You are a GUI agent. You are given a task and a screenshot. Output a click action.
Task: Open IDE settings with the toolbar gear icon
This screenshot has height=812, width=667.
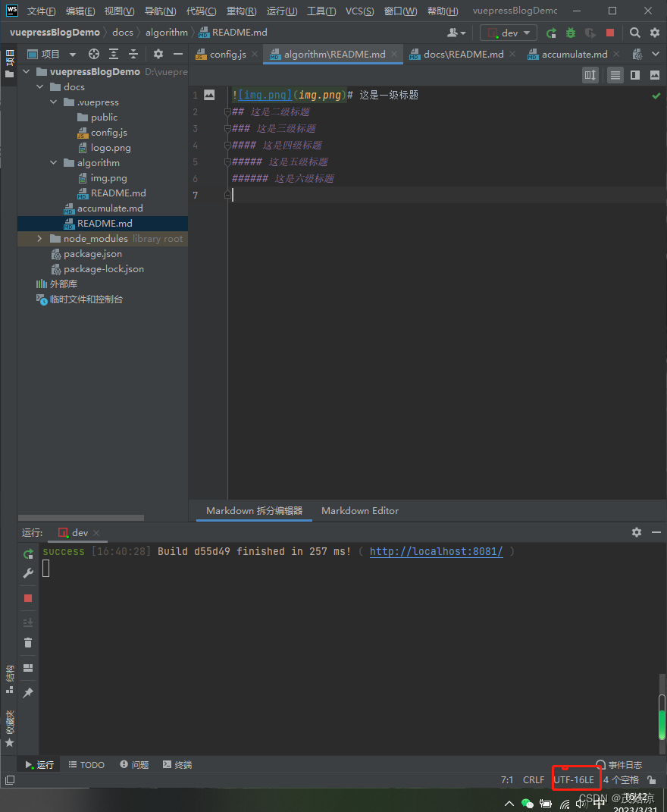[653, 33]
